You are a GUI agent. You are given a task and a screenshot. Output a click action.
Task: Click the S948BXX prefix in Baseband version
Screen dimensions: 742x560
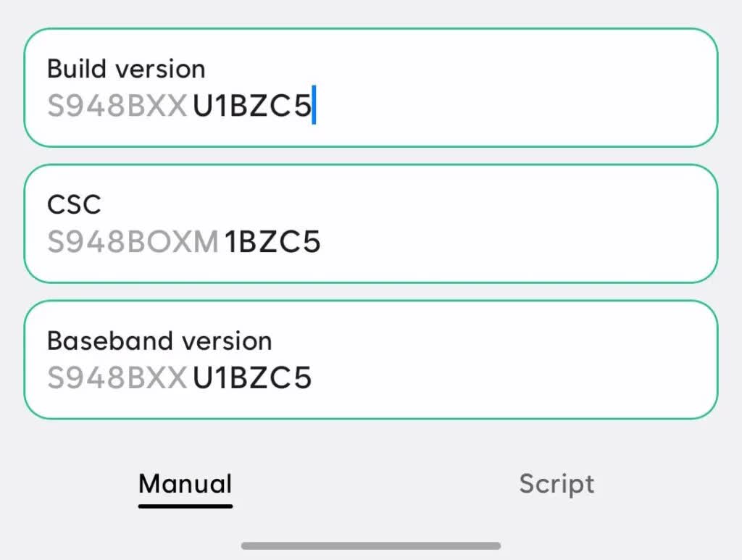coord(116,377)
